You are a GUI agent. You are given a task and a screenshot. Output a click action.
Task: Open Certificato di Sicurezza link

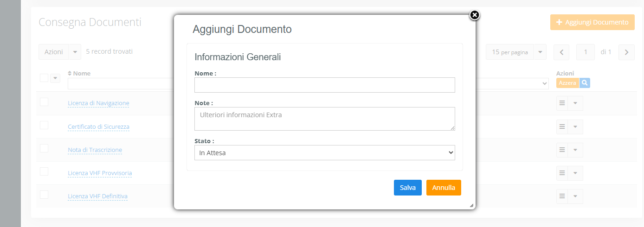[98, 126]
